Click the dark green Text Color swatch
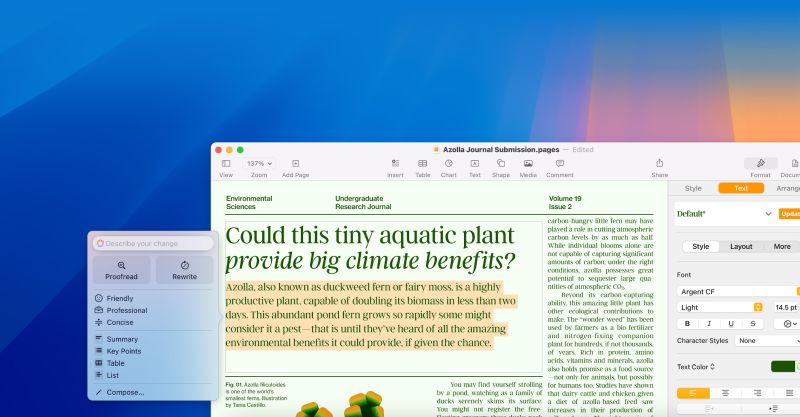 pos(783,366)
